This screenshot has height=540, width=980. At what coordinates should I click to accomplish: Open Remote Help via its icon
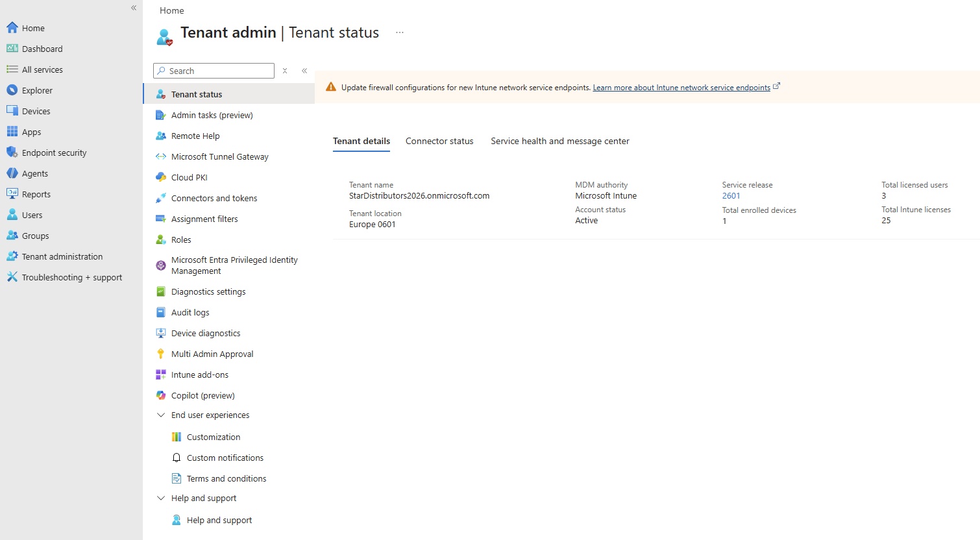(161, 136)
